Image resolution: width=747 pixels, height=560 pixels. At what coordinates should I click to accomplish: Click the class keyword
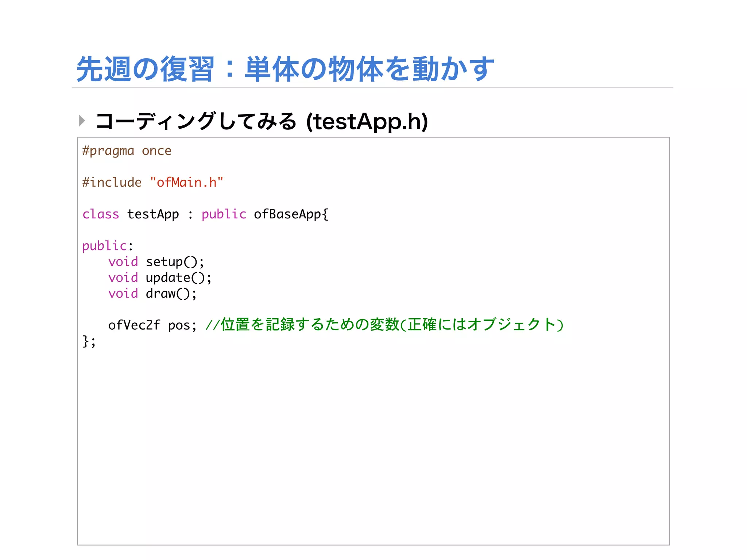[x=101, y=214]
